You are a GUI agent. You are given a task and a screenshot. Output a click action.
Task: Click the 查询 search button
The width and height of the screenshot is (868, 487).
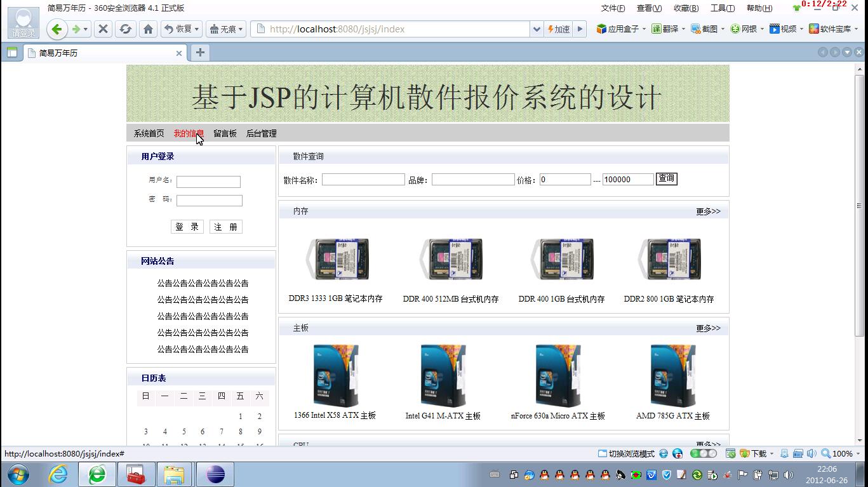(x=667, y=178)
